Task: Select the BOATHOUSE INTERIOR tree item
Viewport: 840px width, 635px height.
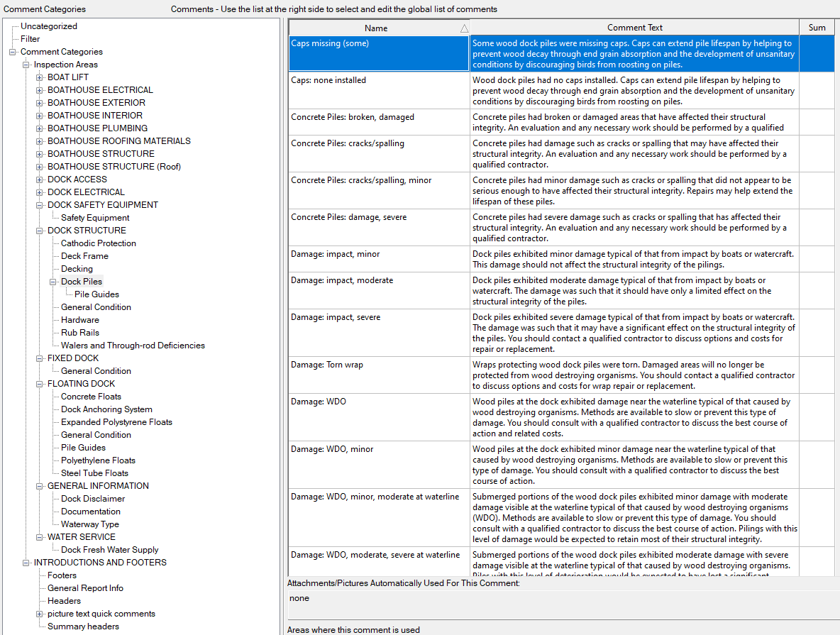Action: pyautogui.click(x=95, y=116)
